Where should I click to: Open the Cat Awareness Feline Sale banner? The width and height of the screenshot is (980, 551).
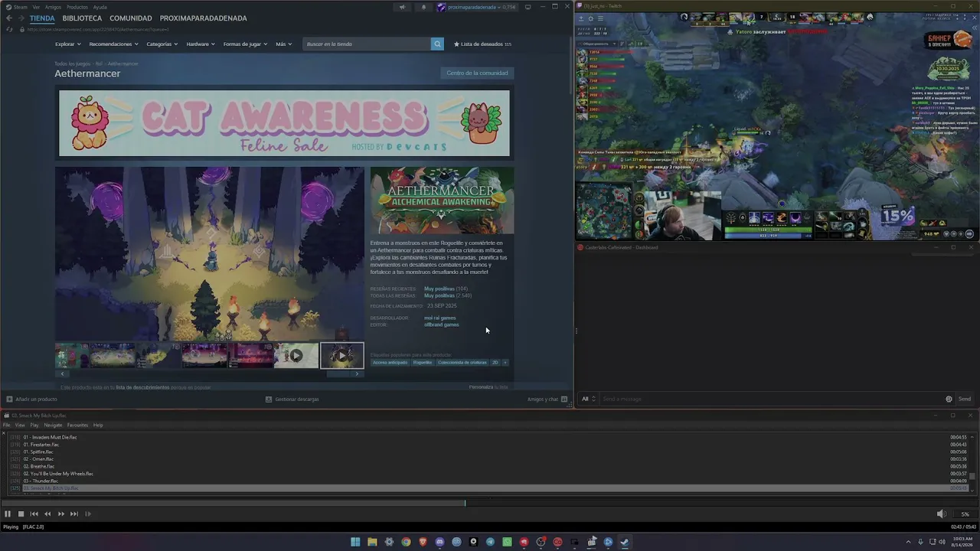tap(284, 123)
